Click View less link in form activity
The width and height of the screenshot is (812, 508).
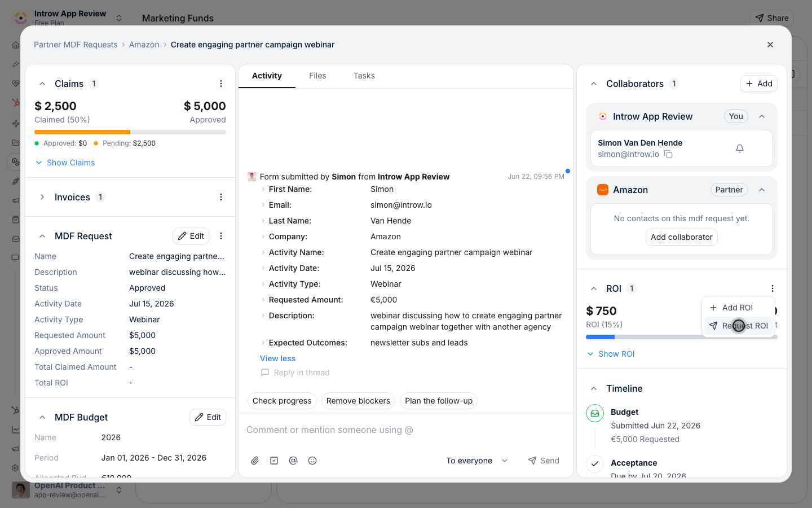[x=277, y=358]
